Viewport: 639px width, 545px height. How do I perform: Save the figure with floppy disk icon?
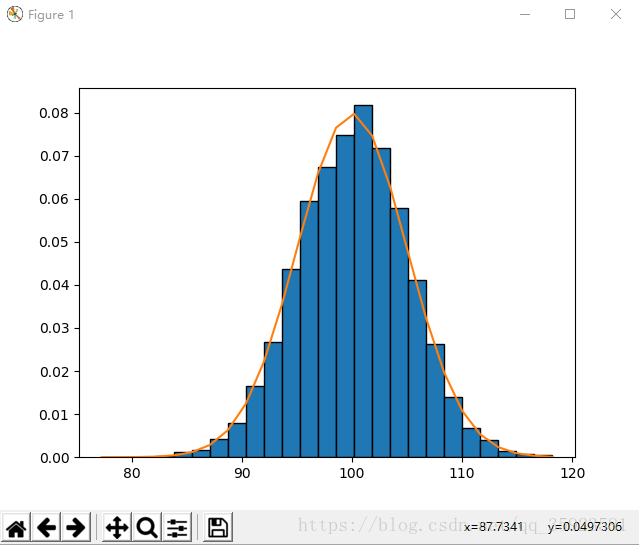pos(218,527)
